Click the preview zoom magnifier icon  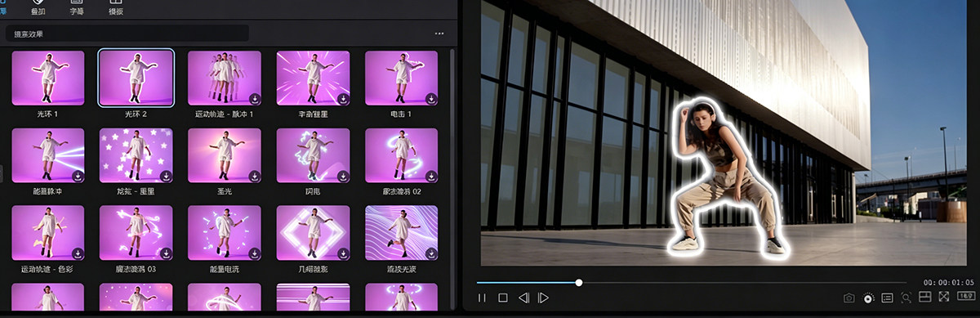(x=906, y=298)
